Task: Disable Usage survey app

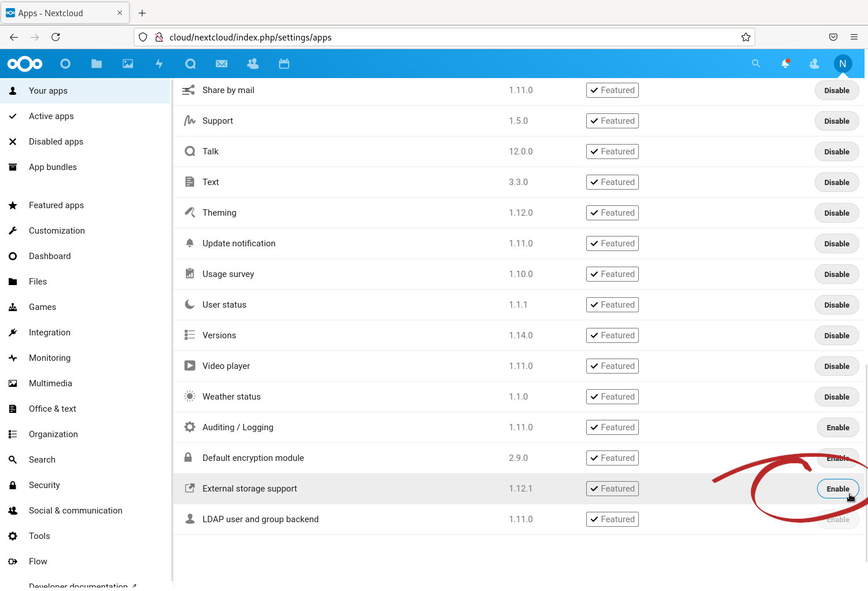Action: [837, 274]
